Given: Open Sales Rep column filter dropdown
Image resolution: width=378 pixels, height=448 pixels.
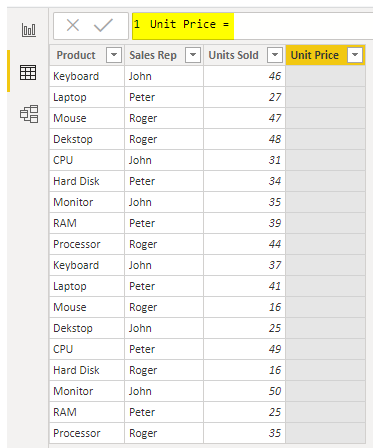Looking at the screenshot, I should 193,55.
